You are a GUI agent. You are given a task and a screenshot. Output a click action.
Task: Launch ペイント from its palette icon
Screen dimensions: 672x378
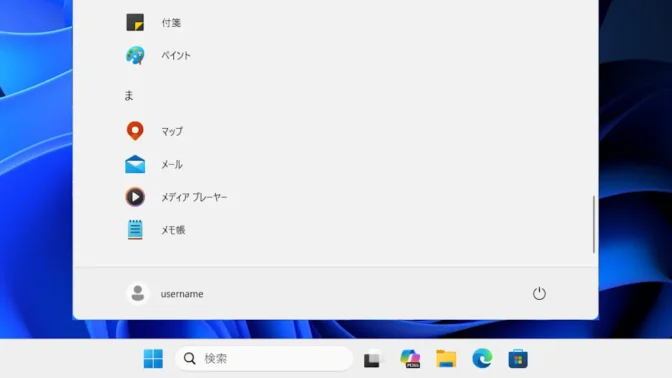pyautogui.click(x=135, y=55)
